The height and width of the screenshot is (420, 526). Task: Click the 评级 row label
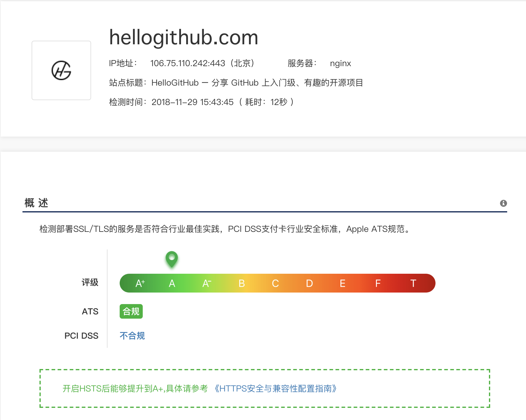[x=90, y=283]
